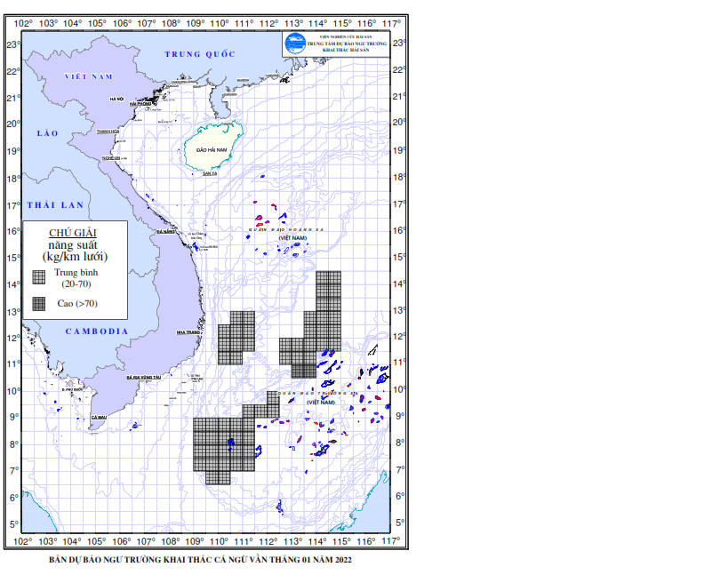Click the 'Trung bình' legend label
Image resolution: width=728 pixels, height=575 pixels.
[76, 273]
